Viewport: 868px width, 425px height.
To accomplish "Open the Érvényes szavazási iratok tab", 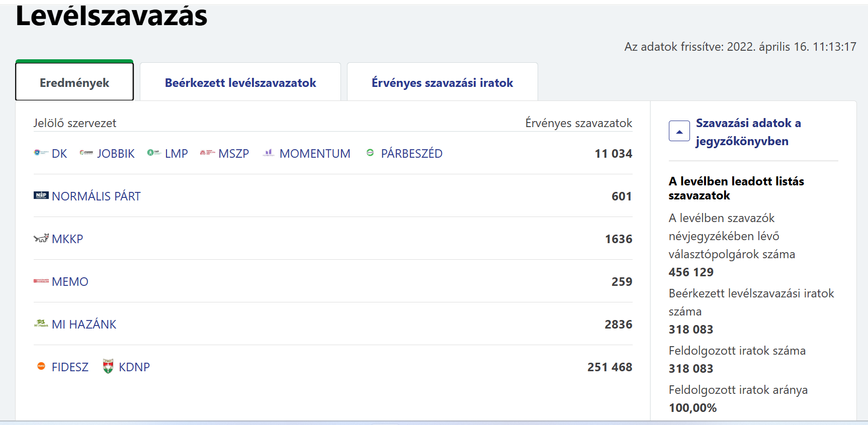I will (442, 83).
